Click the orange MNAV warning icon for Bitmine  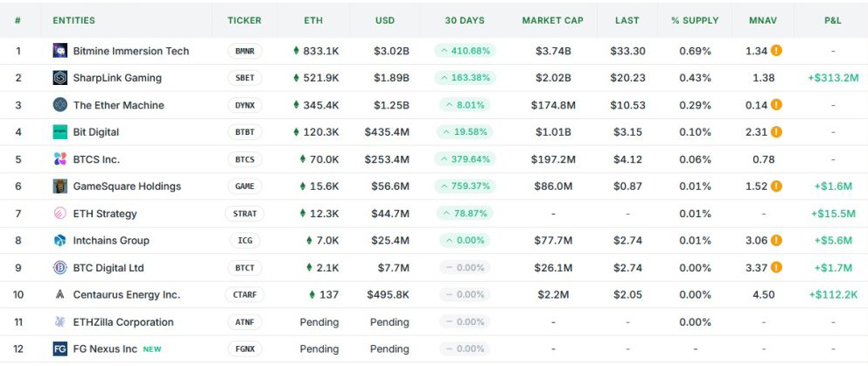coord(776,51)
